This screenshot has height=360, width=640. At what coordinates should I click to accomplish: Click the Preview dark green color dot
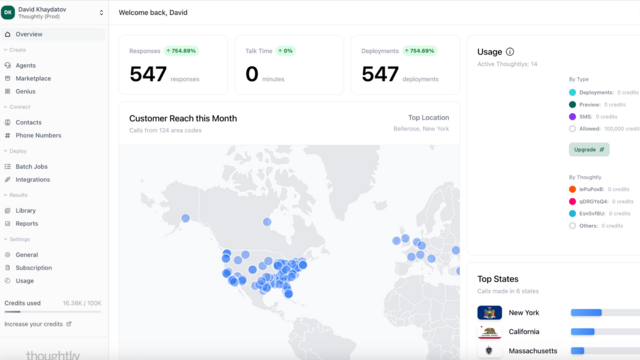click(572, 104)
